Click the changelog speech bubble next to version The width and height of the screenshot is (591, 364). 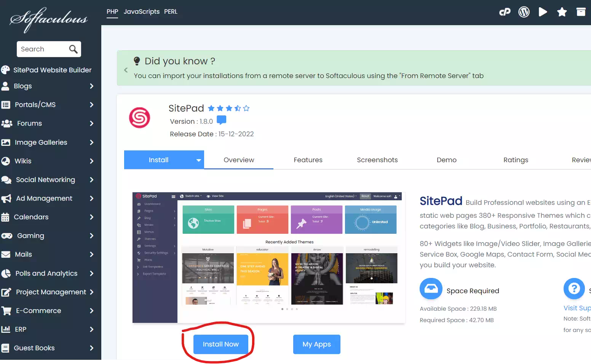221,120
